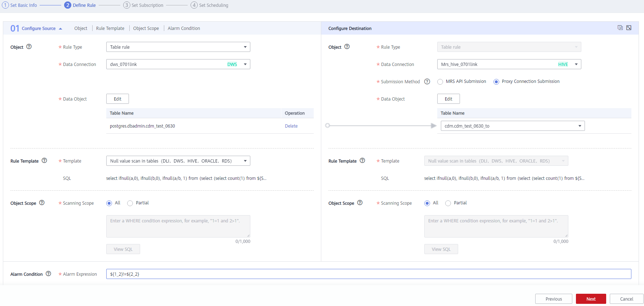Go to Define Rule step
This screenshot has width=644, height=306.
click(x=80, y=5)
